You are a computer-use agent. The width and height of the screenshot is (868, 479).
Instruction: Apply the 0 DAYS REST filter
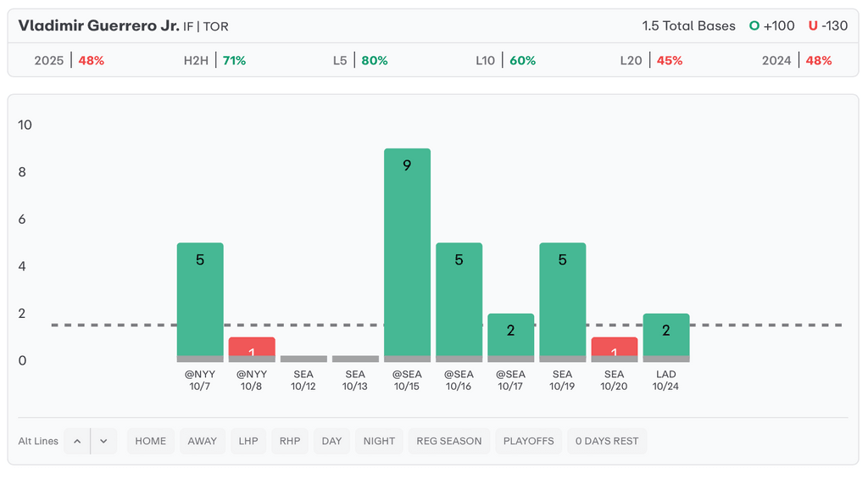click(x=607, y=441)
